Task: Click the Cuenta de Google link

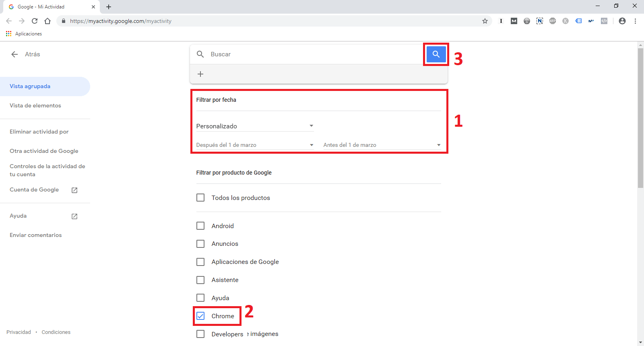Action: [x=34, y=189]
